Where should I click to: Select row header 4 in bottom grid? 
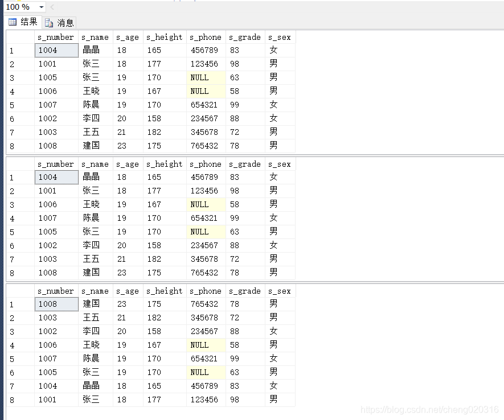pos(21,345)
